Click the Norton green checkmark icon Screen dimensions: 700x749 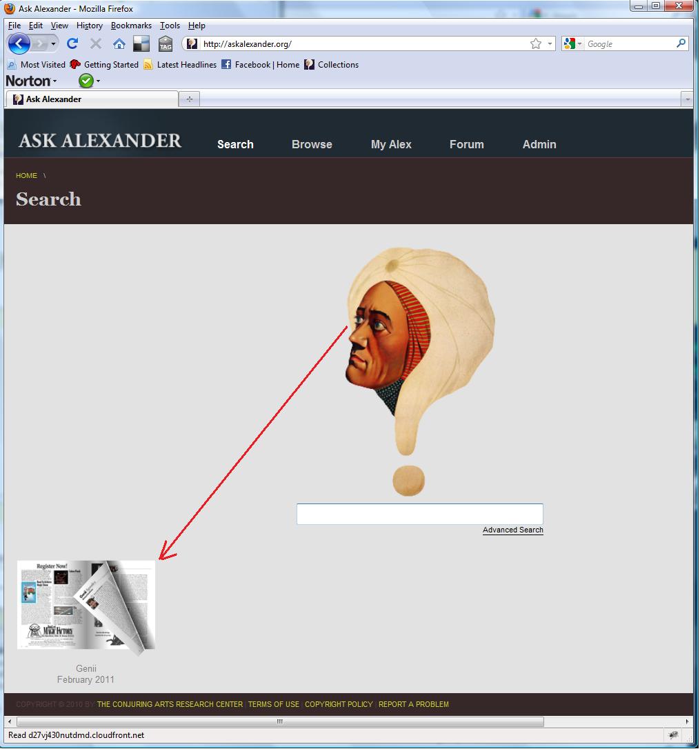click(86, 81)
